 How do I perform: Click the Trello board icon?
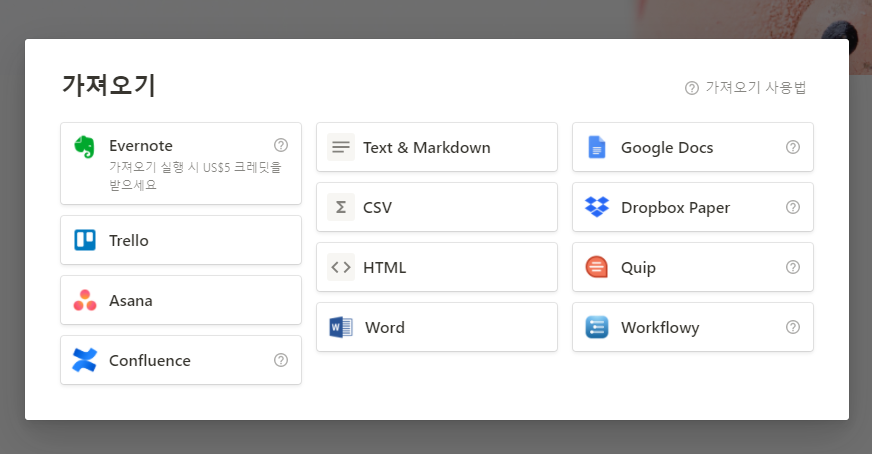click(x=85, y=240)
